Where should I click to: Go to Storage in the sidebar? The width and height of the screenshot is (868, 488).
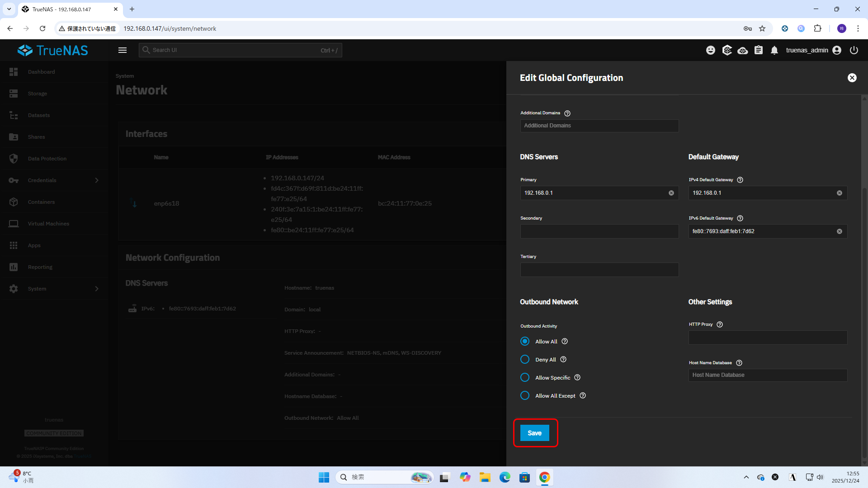[38, 94]
